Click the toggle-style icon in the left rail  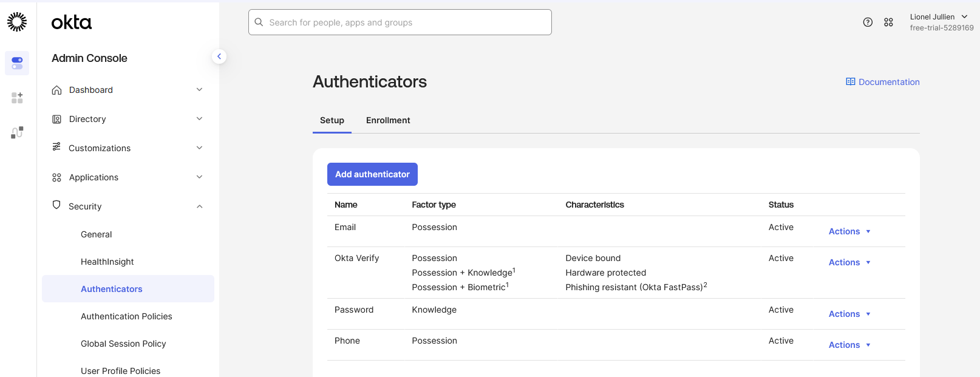tap(17, 63)
